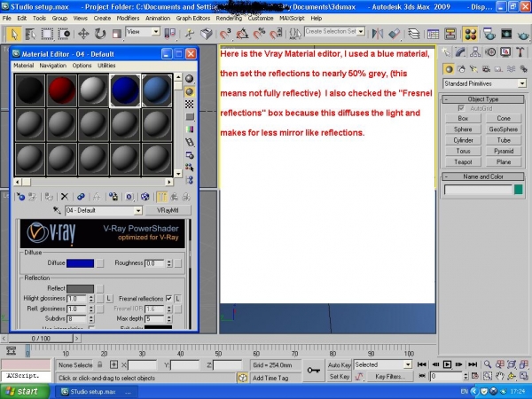Select the Lights category in Create panel

click(473, 69)
